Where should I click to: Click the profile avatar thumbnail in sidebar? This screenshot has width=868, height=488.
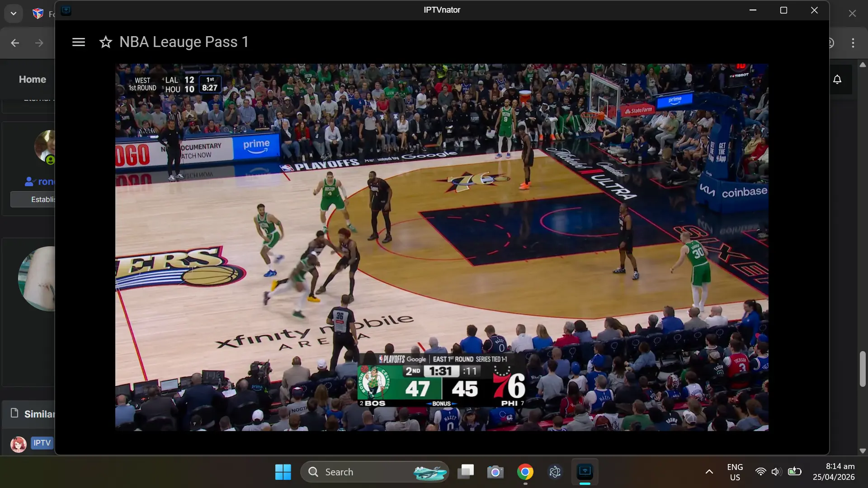click(x=45, y=146)
